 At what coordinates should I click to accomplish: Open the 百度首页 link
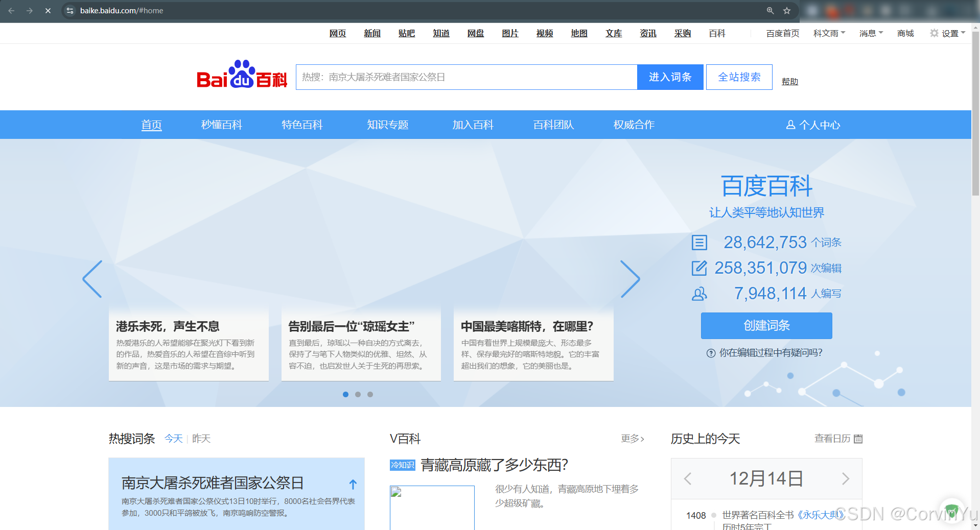point(783,33)
